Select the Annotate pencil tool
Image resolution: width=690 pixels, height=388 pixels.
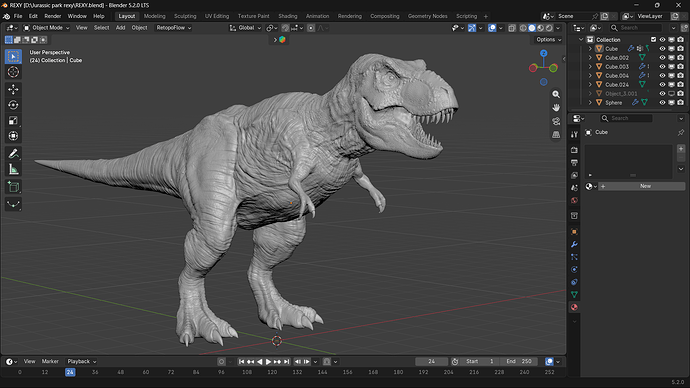pyautogui.click(x=13, y=154)
